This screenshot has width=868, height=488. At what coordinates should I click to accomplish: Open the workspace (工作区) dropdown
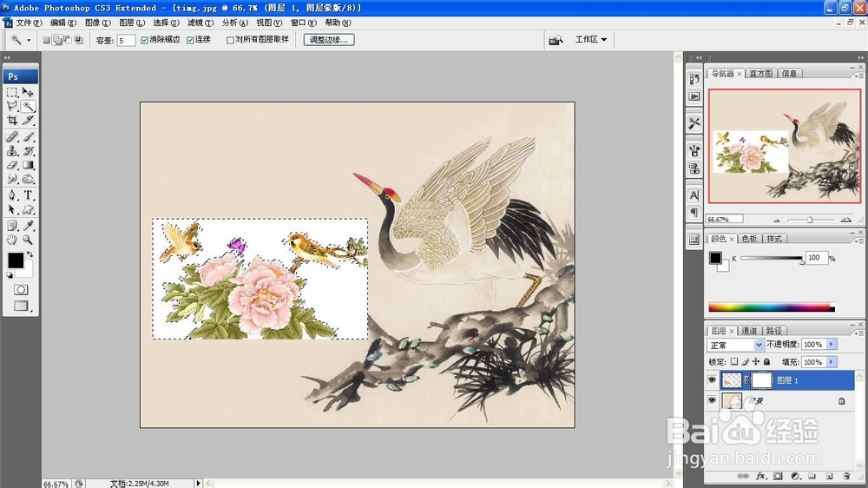[590, 39]
